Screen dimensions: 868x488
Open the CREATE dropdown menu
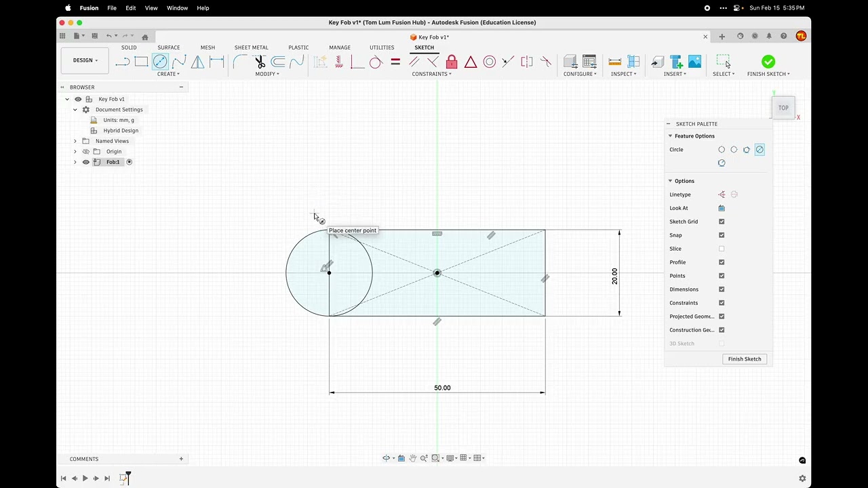[168, 74]
